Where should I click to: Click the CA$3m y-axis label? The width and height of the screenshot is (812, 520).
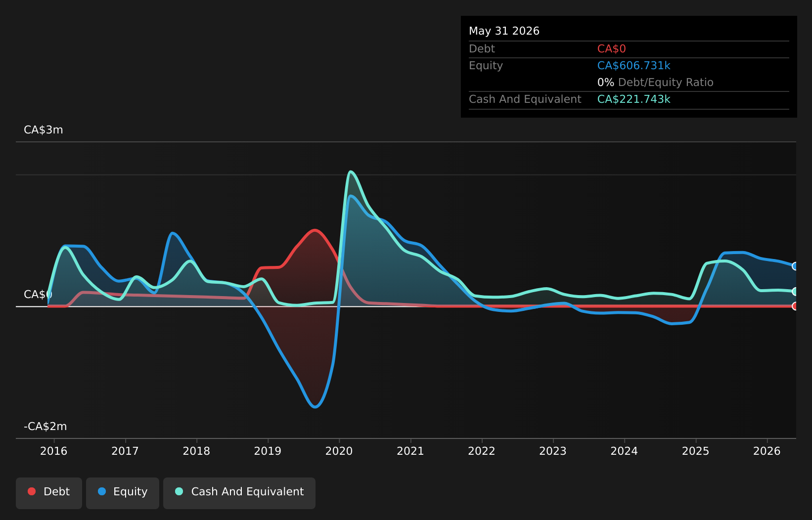click(44, 130)
